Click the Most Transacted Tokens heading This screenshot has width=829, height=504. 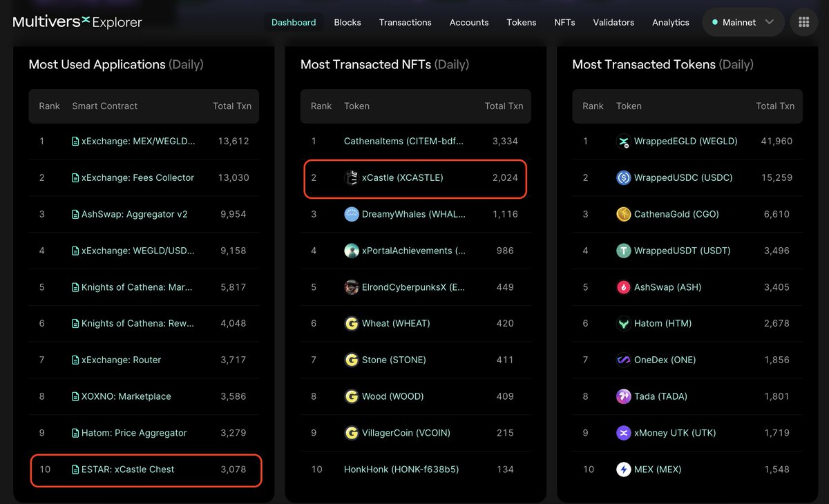click(663, 64)
